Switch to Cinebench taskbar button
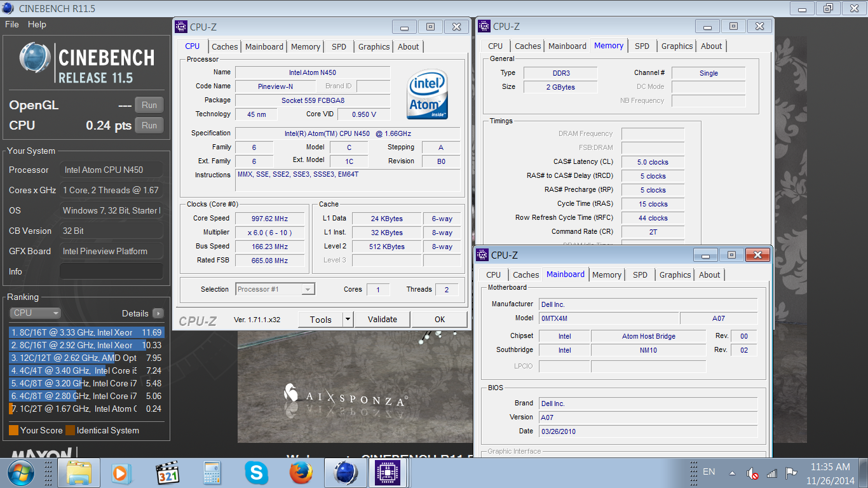 tap(345, 473)
